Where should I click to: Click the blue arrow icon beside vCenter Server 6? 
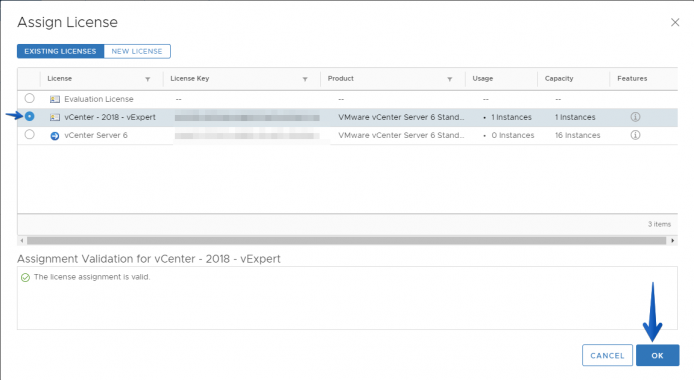click(x=55, y=136)
